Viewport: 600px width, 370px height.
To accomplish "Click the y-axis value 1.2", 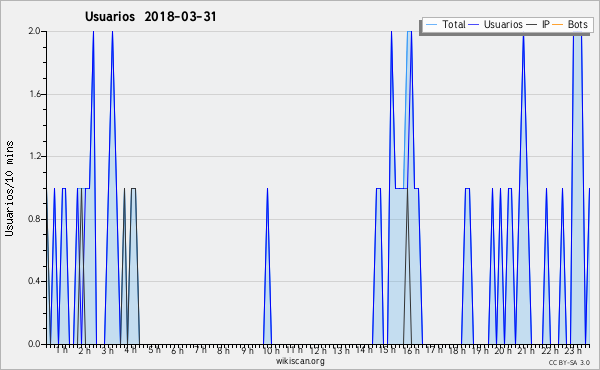I will click(x=35, y=156).
